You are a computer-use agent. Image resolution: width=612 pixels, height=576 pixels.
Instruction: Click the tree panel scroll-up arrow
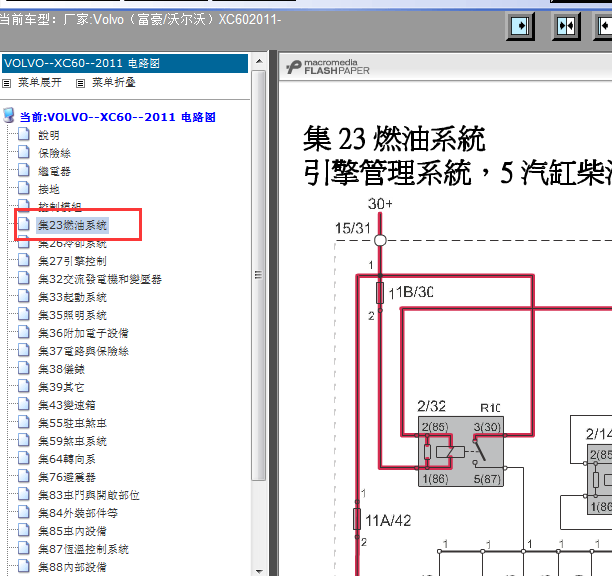point(259,62)
